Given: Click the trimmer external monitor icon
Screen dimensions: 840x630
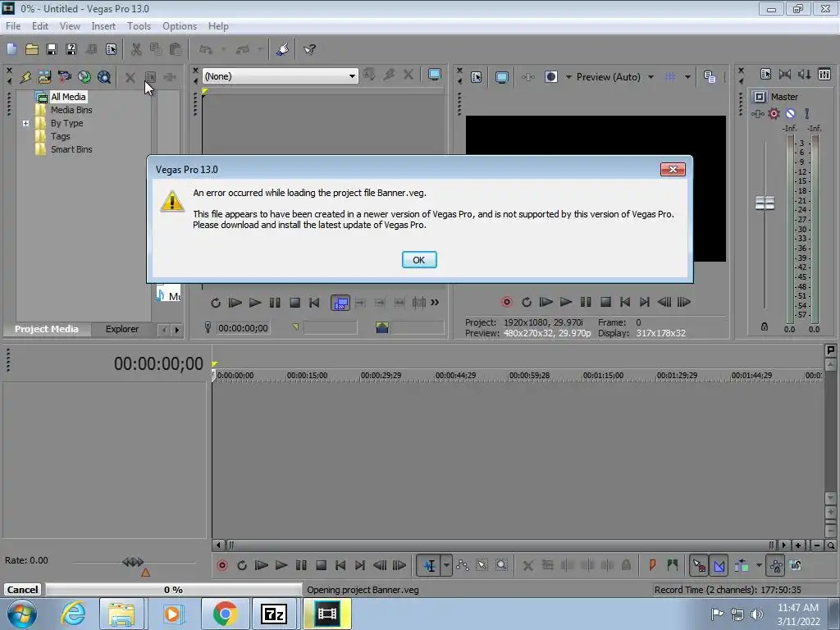Looking at the screenshot, I should pos(435,75).
